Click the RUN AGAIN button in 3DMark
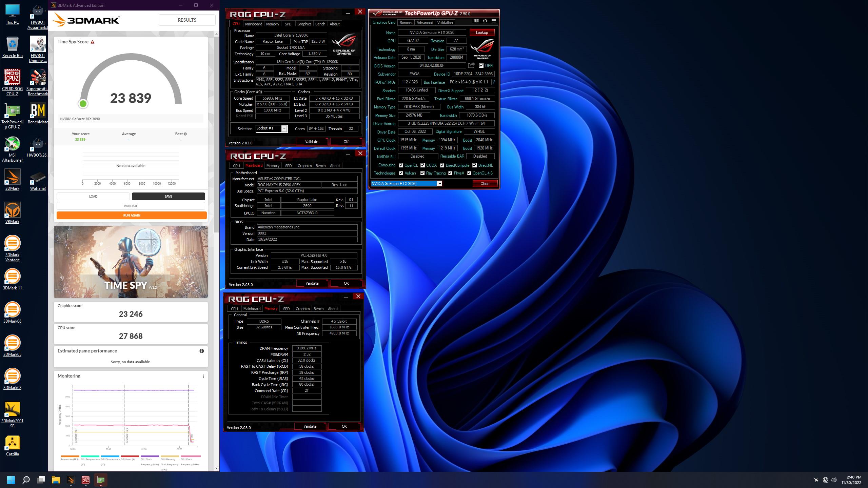868x488 pixels. click(132, 216)
